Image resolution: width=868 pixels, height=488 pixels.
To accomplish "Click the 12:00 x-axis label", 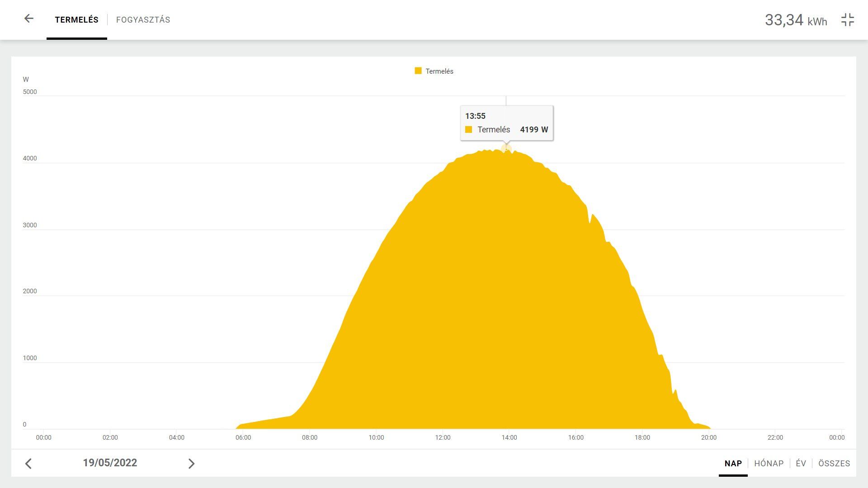I will (443, 437).
